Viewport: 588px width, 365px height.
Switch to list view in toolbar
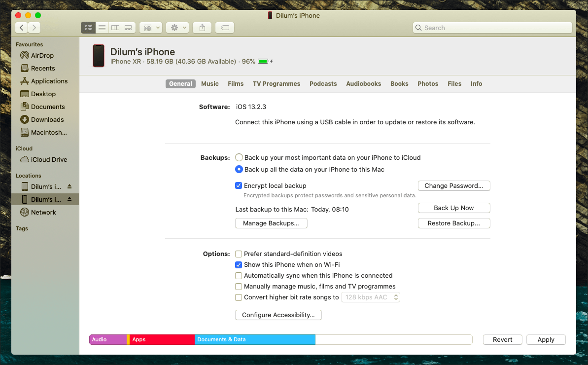(x=102, y=28)
